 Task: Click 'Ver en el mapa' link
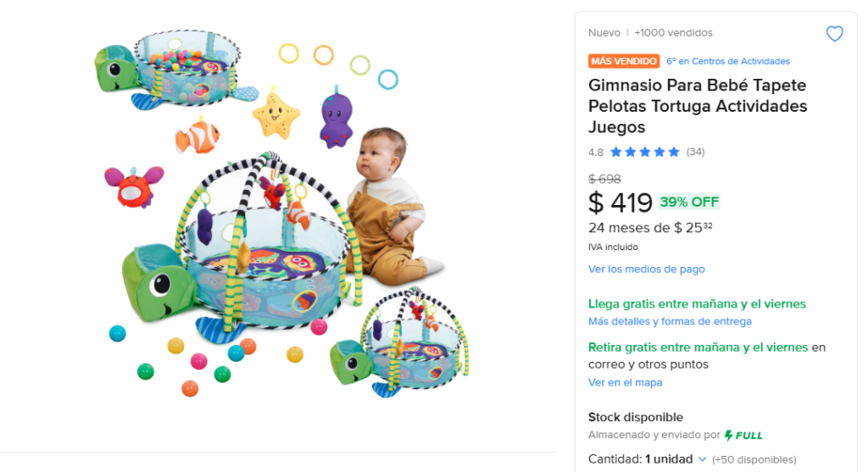coord(625,382)
